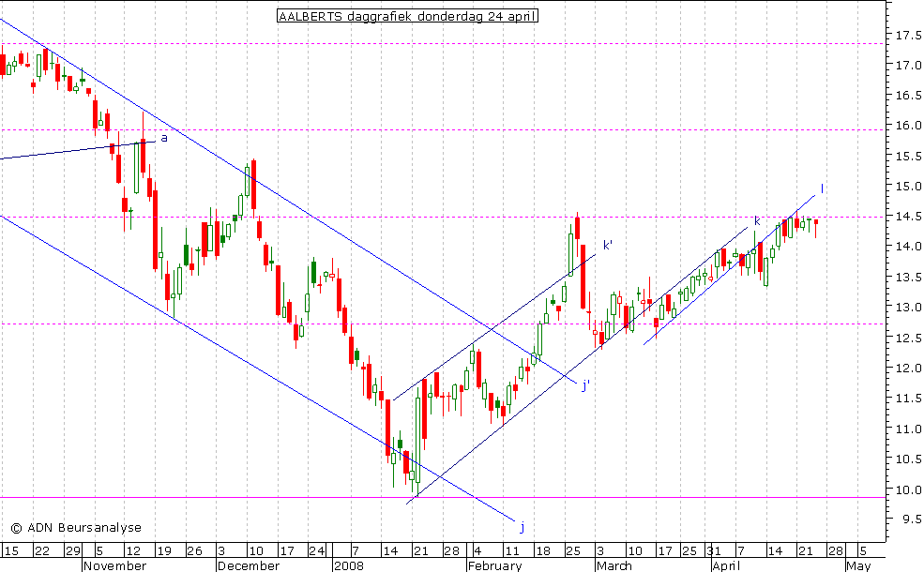The image size is (924, 572).
Task: Click the 12.0 price axis label
Action: tap(908, 369)
